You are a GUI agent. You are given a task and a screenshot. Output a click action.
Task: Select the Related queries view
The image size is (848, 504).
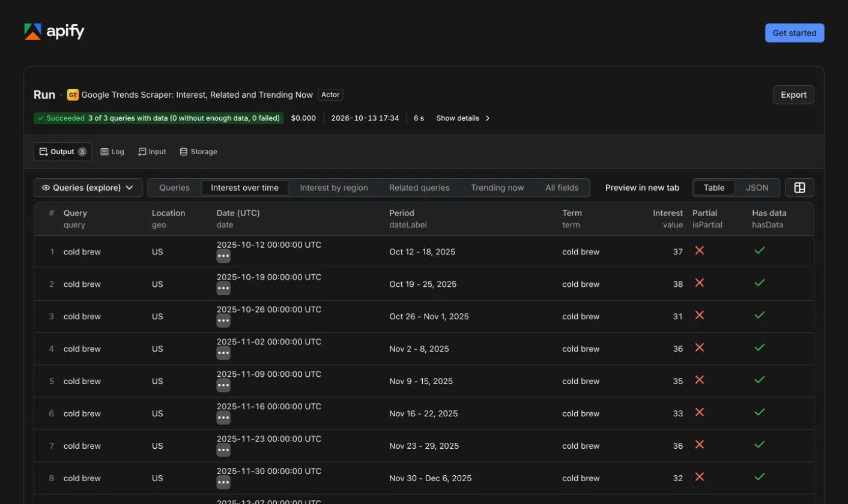[419, 188]
